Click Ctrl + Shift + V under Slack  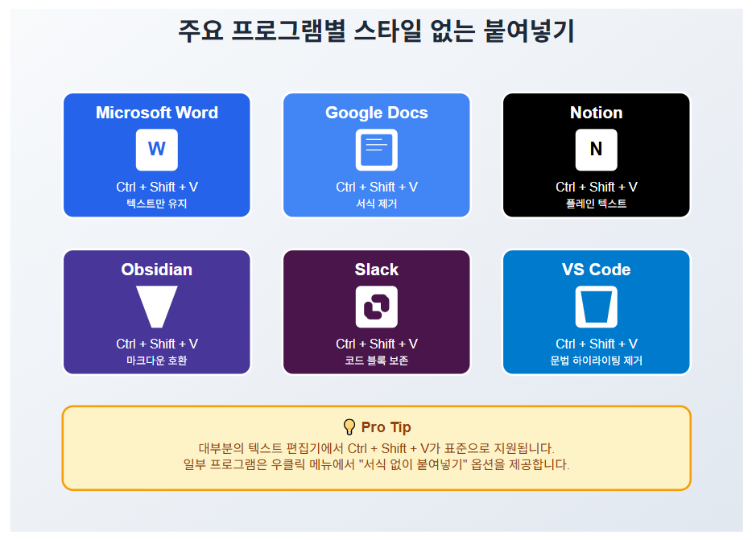[377, 344]
